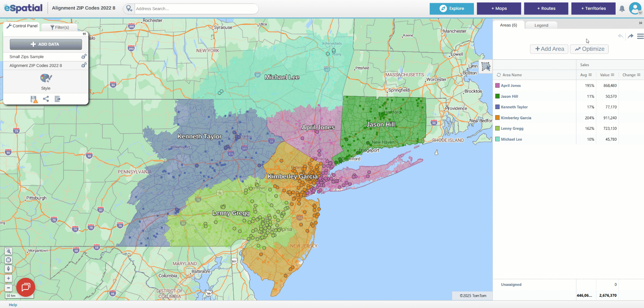The height and width of the screenshot is (308, 644).
Task: Click the Jason Hill territory label on map
Action: [381, 125]
